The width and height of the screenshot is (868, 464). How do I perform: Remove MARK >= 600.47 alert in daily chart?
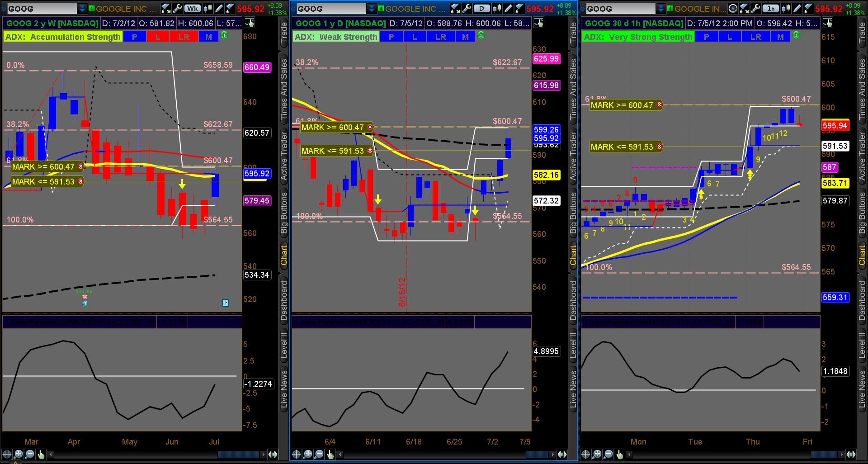tap(370, 127)
